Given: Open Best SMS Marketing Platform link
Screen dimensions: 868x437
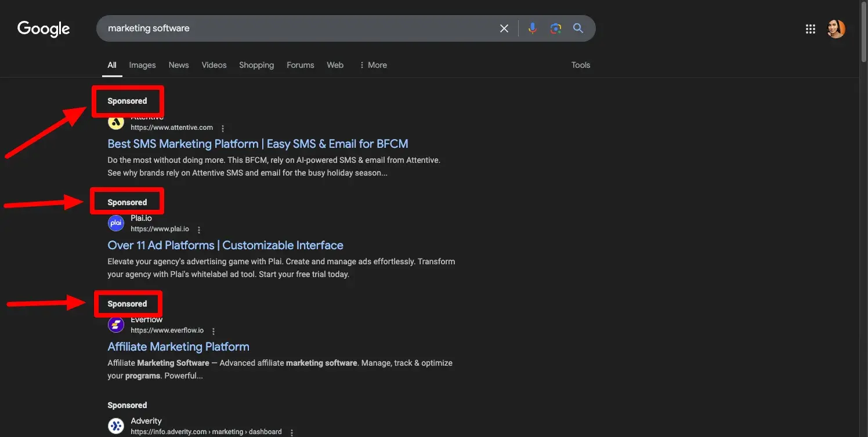Looking at the screenshot, I should click(258, 144).
